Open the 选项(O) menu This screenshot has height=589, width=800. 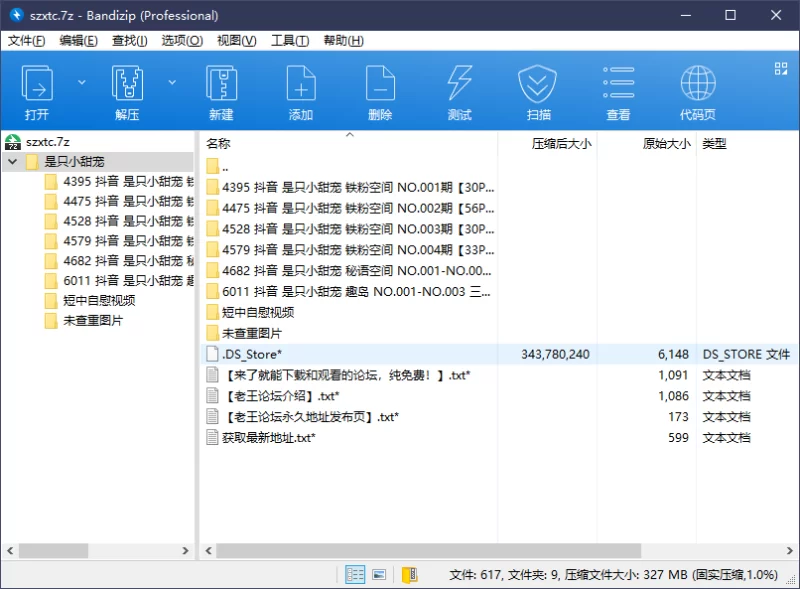(182, 41)
